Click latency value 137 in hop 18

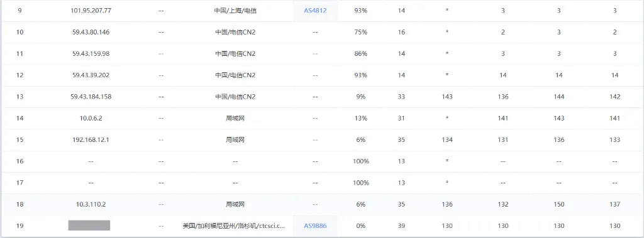tap(615, 204)
